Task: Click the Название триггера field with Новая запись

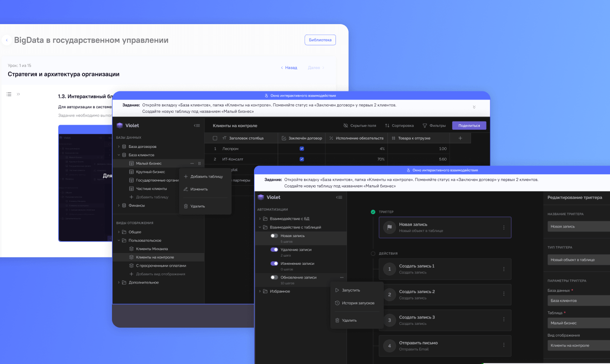Action: click(579, 227)
